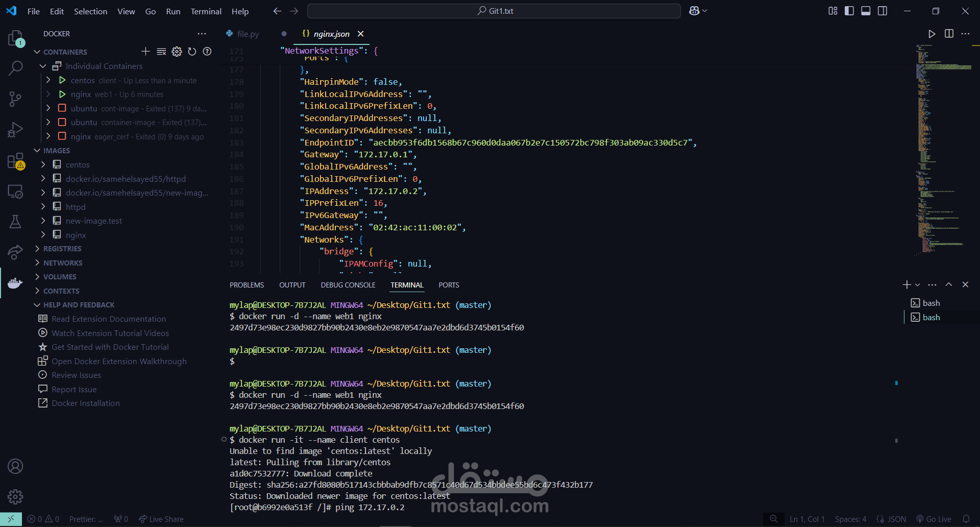Select the Docker whale view
The height and width of the screenshot is (527, 980).
point(15,283)
